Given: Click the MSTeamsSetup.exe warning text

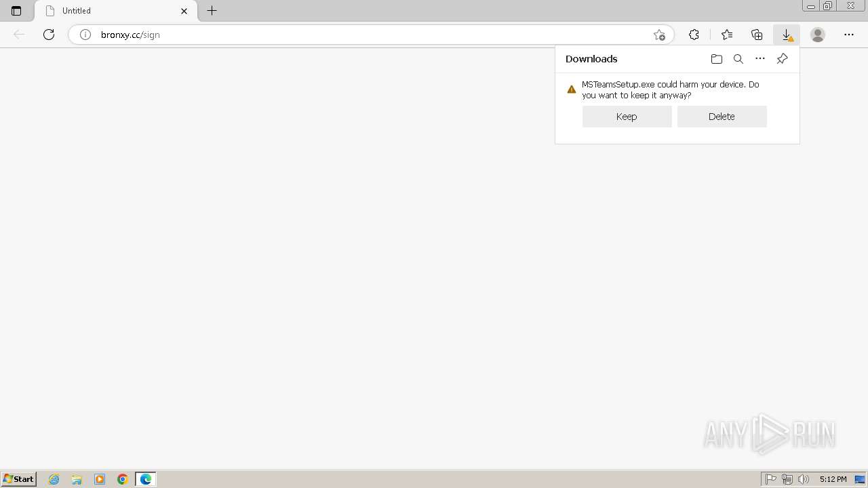Looking at the screenshot, I should coord(670,90).
